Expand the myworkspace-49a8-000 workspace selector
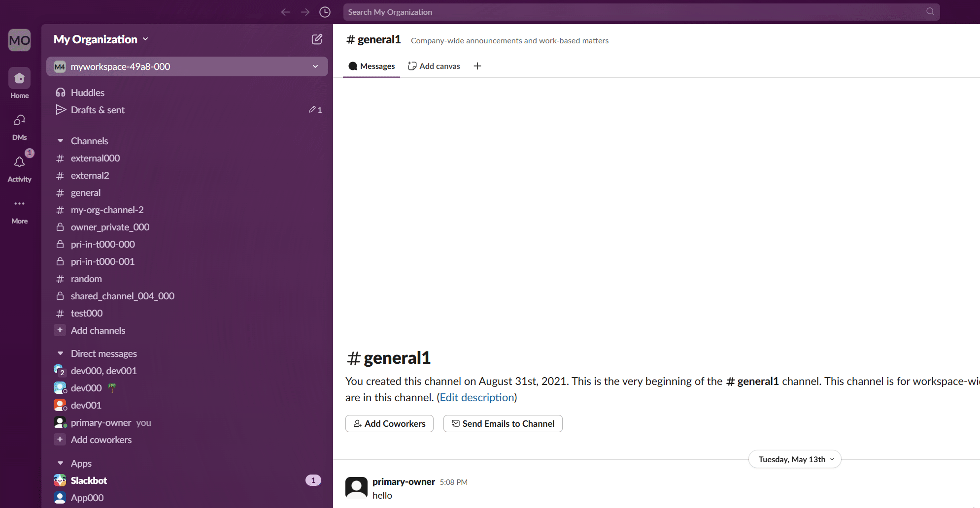 (x=187, y=66)
